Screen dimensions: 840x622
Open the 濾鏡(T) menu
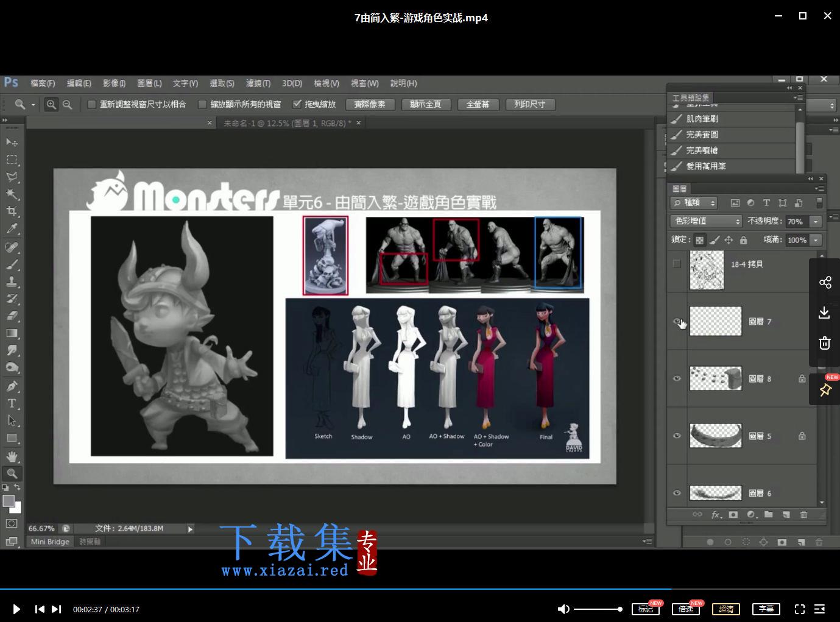point(258,83)
